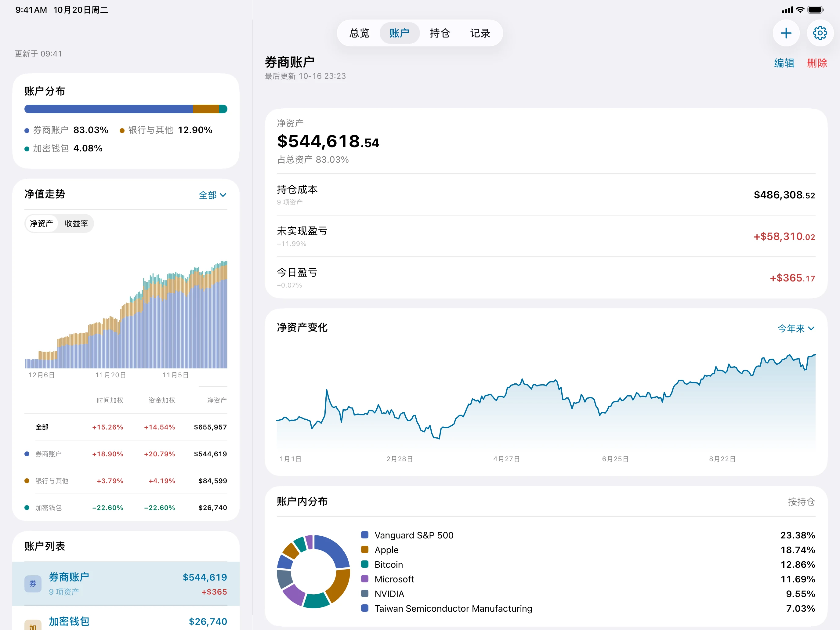Tap the 银行与其他 12.90% legend entry
This screenshot has height=630, width=840.
(x=166, y=130)
